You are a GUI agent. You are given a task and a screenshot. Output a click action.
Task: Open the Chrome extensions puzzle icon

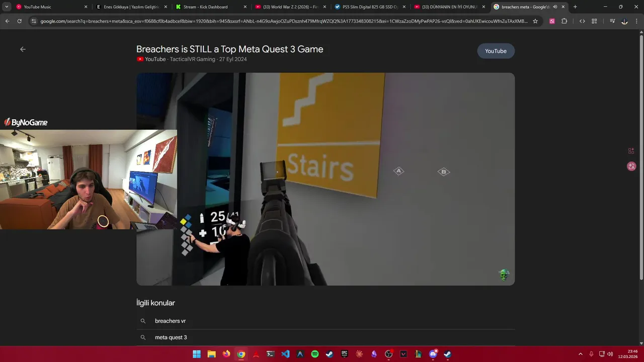(564, 21)
